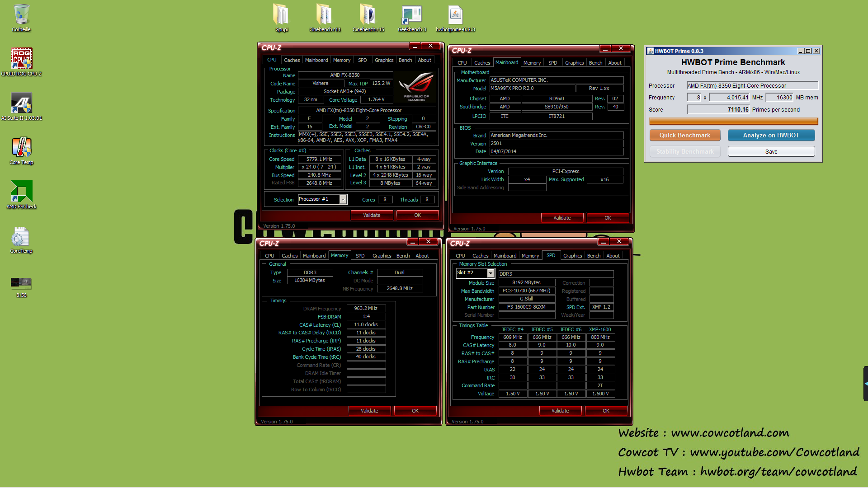Viewport: 868px width, 488px height.
Task: Click the Core Speed value 5779.1 MHz
Action: coord(319,159)
